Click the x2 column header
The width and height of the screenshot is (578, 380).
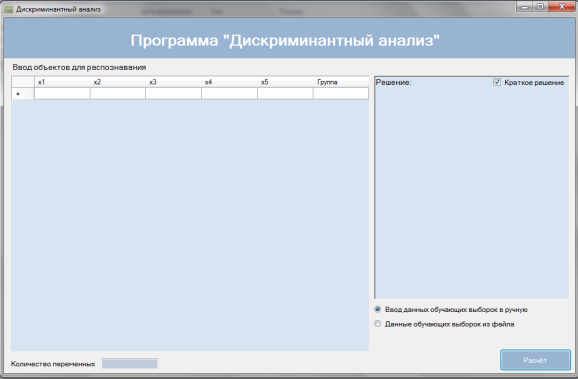coord(118,82)
